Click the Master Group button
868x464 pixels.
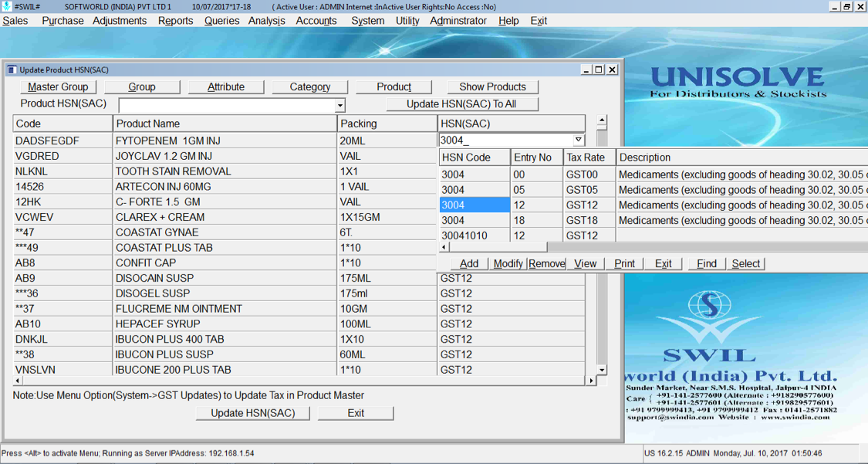[x=58, y=86]
